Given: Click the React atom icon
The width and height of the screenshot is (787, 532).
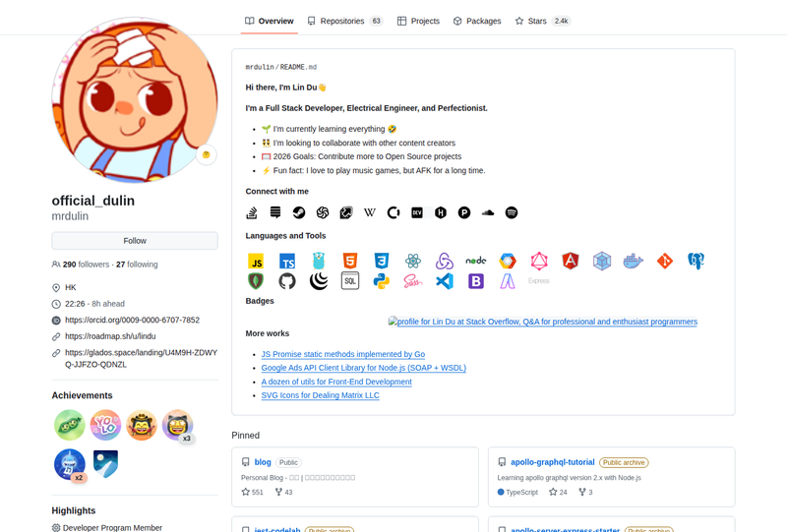Looking at the screenshot, I should (x=413, y=261).
